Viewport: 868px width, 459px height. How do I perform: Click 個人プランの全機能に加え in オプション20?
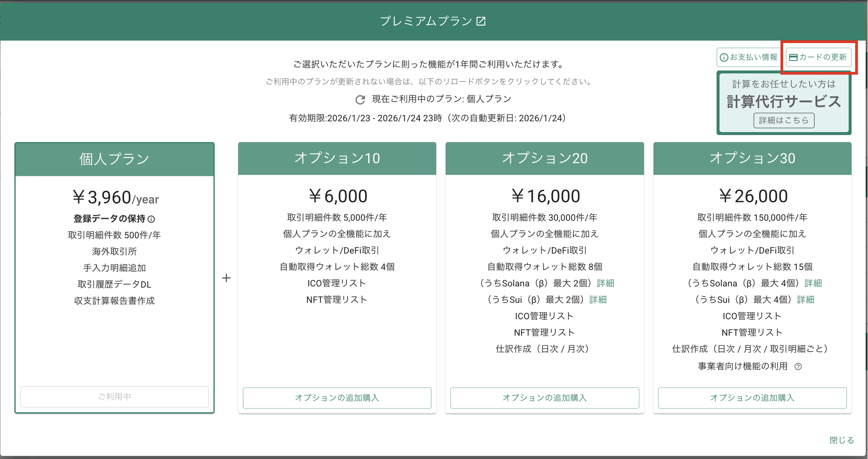pyautogui.click(x=544, y=234)
